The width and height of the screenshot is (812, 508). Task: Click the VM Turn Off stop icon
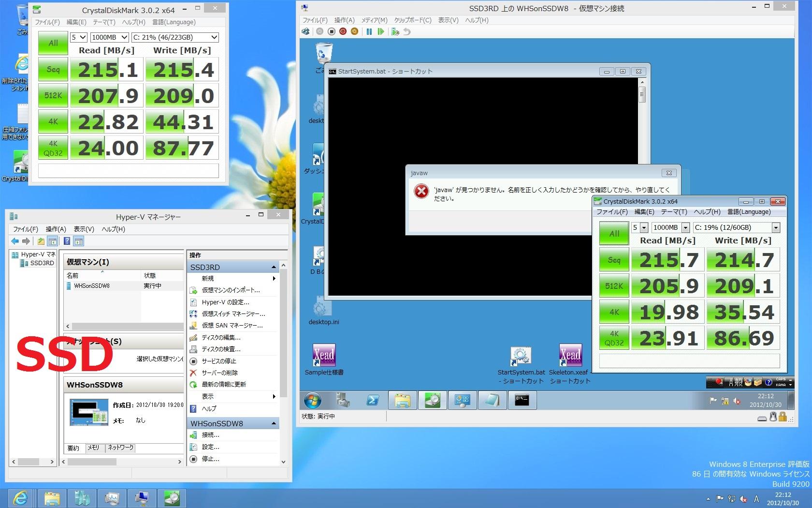(x=331, y=31)
